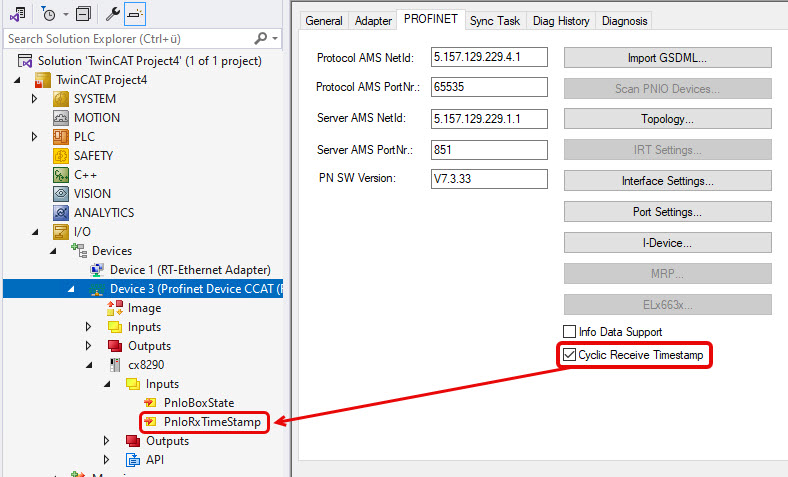
Task: Expand the PLC tree node
Action: click(34, 137)
